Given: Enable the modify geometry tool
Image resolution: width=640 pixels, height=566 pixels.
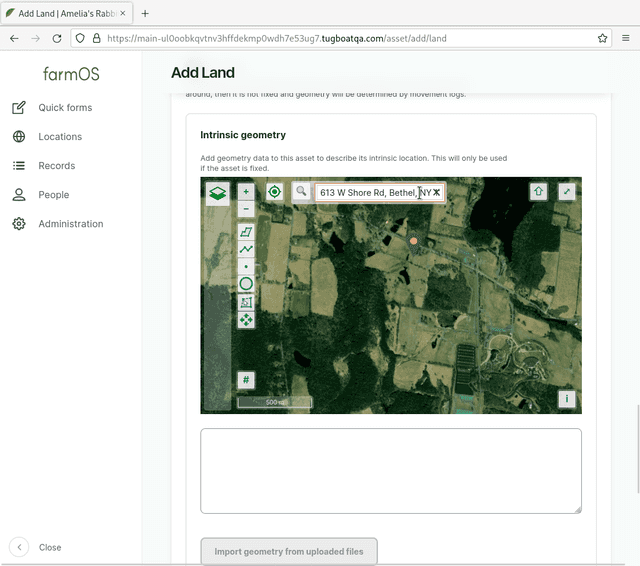Looking at the screenshot, I should point(246,302).
